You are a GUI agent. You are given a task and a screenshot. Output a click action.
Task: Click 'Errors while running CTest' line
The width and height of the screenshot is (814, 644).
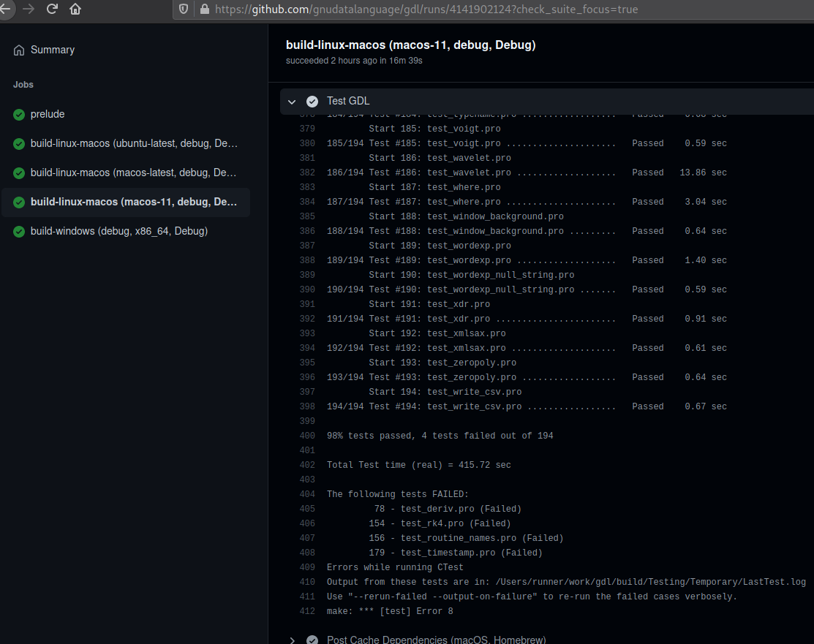[395, 568]
